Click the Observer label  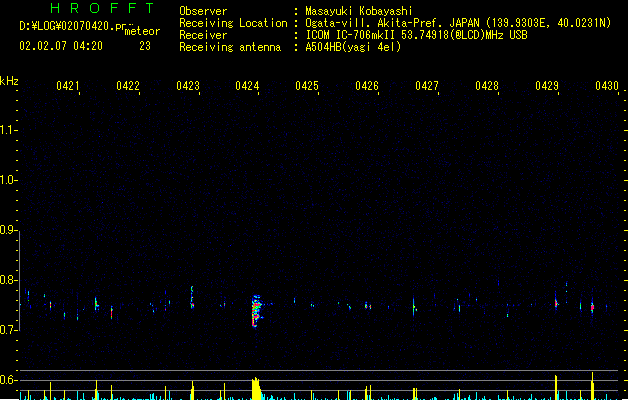click(x=203, y=11)
